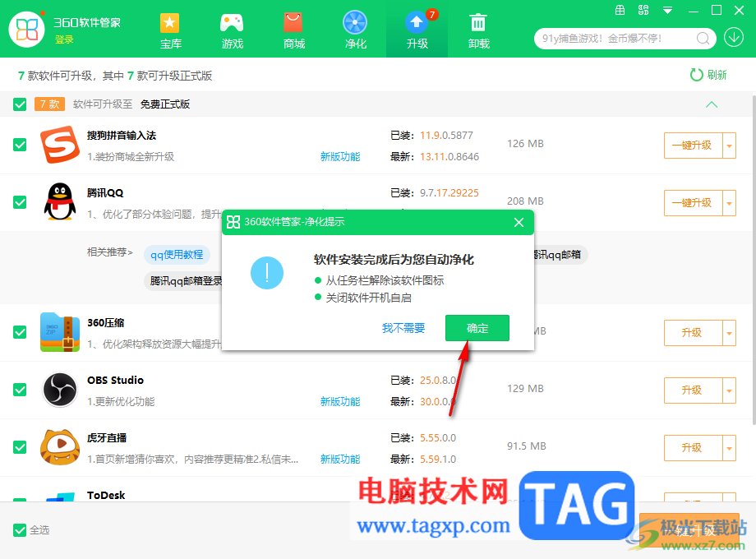Click the 126 MB size text

(526, 144)
